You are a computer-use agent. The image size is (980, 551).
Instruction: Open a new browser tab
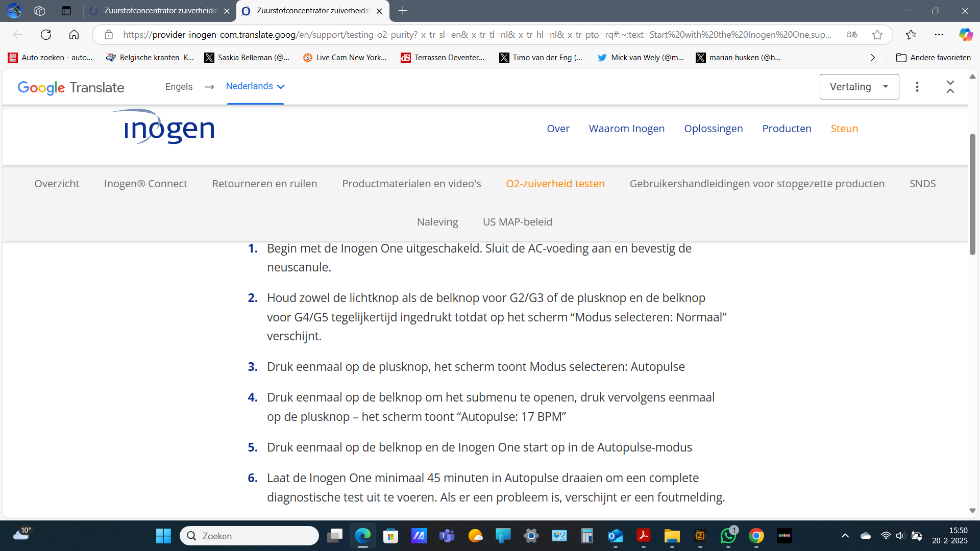403,11
